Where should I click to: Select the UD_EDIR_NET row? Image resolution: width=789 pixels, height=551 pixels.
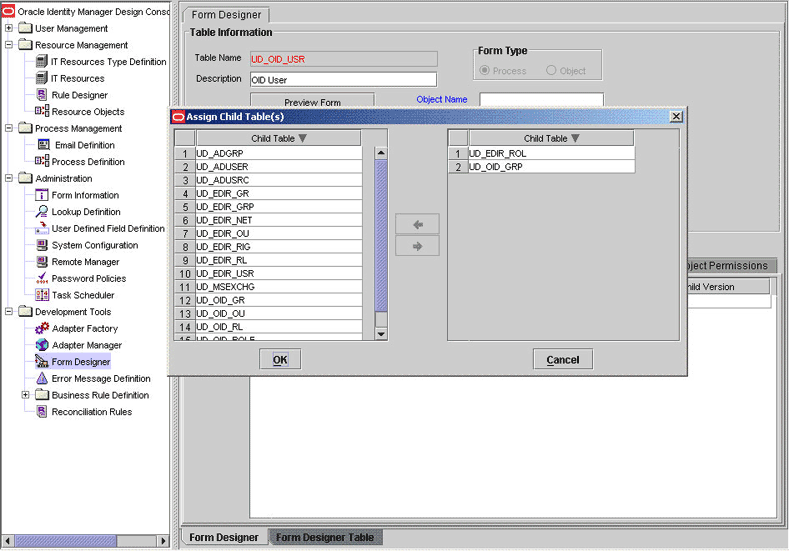click(279, 220)
